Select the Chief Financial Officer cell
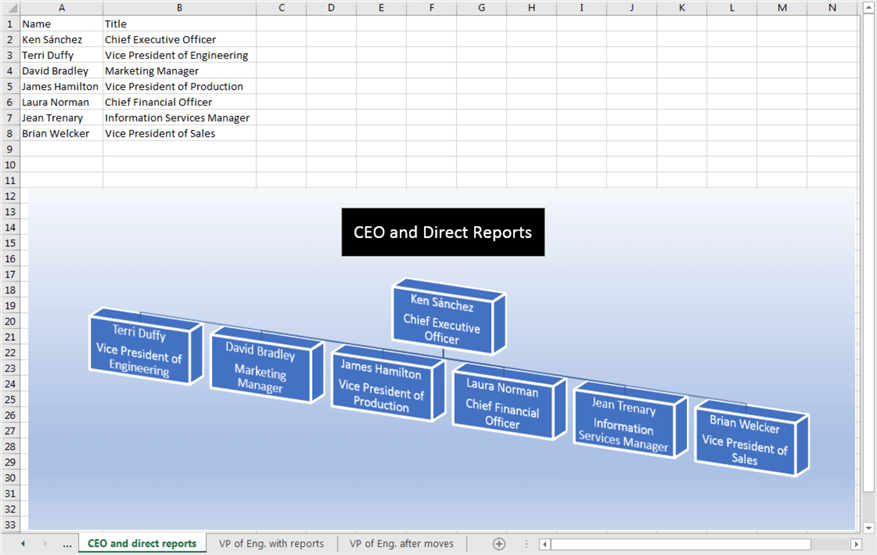 click(x=180, y=102)
